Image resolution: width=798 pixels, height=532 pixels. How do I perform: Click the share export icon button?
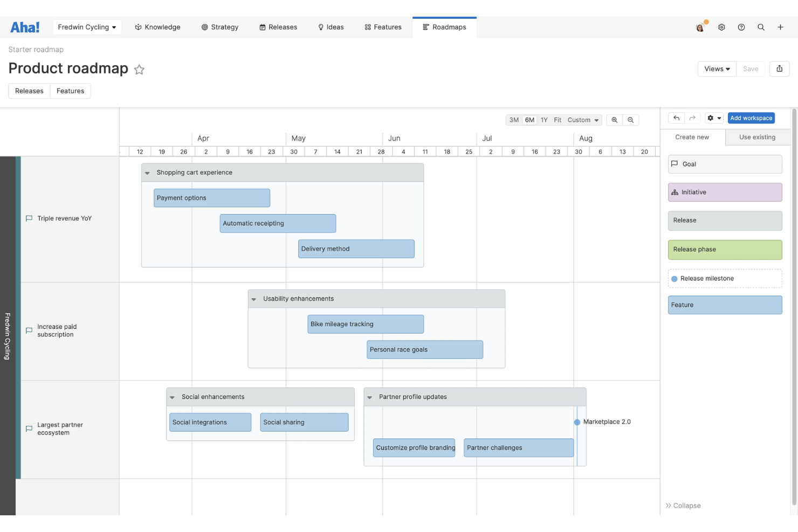(x=779, y=68)
